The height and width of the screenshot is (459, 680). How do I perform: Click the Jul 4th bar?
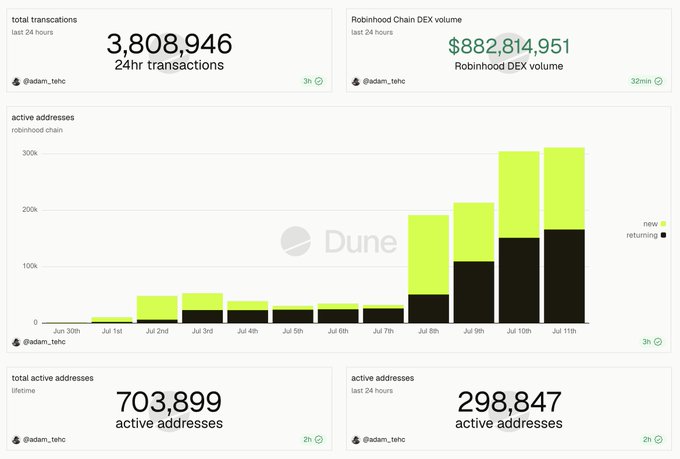tap(248, 312)
